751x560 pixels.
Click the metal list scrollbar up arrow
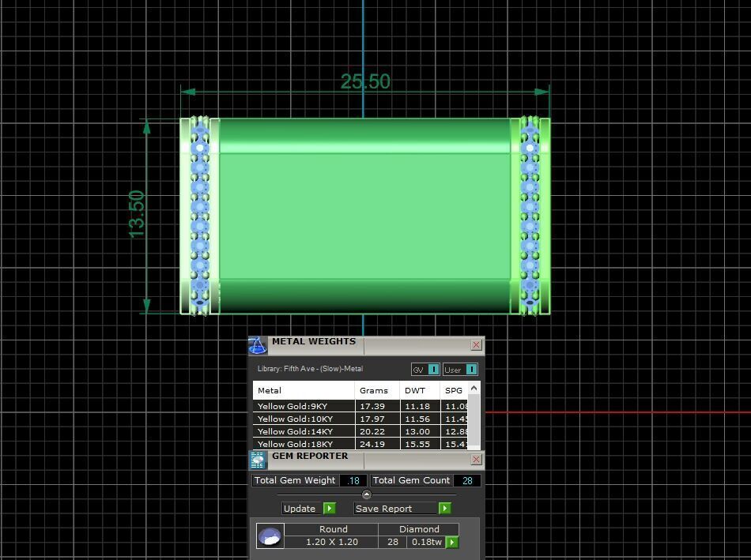474,388
